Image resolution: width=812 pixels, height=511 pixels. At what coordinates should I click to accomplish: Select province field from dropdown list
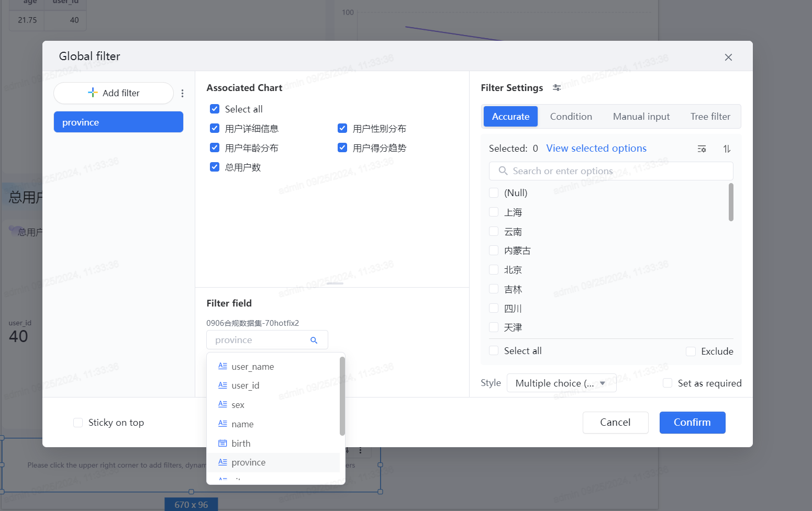pos(273,462)
